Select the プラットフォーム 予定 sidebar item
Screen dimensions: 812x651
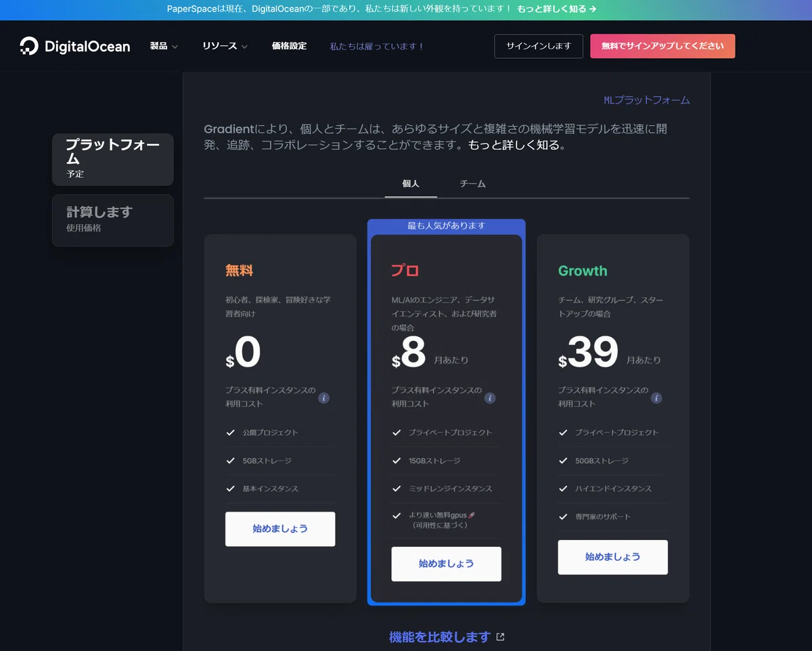click(x=113, y=160)
